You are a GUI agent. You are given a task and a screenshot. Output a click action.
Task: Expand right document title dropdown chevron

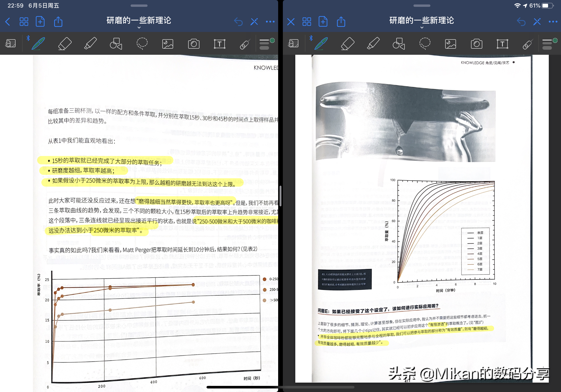point(422,28)
